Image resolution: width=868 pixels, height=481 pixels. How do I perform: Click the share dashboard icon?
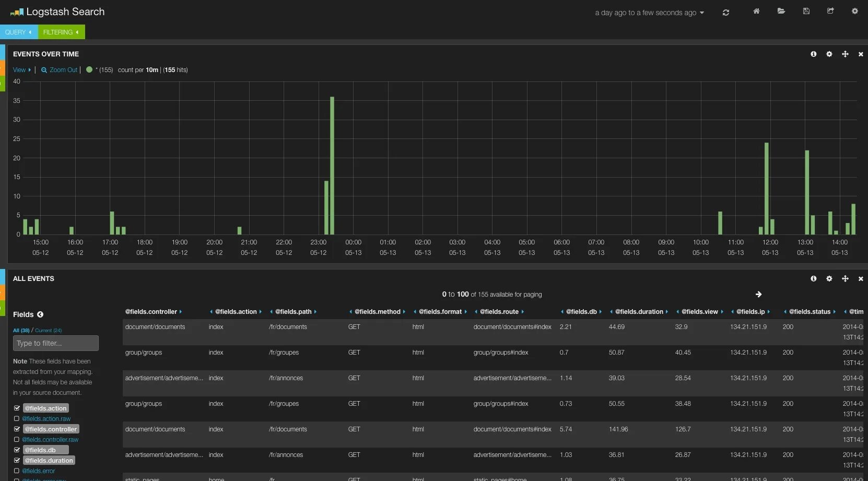[x=830, y=11]
